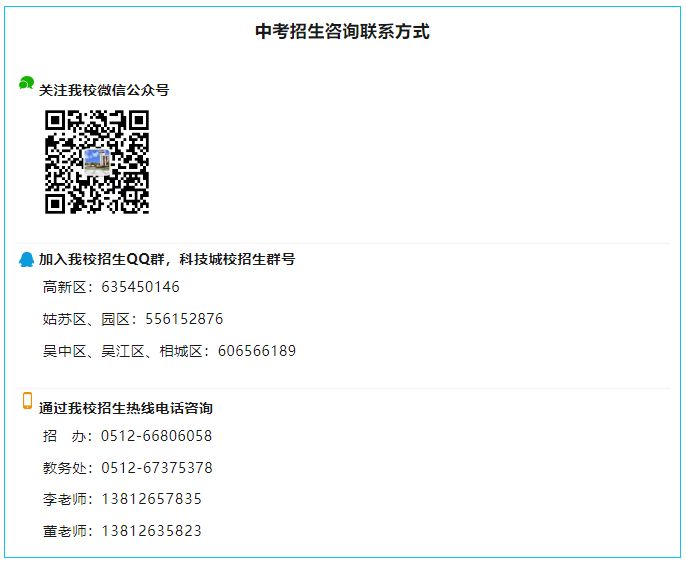The width and height of the screenshot is (686, 562).
Task: Click 李老师's number 13812657835
Action: [x=151, y=499]
